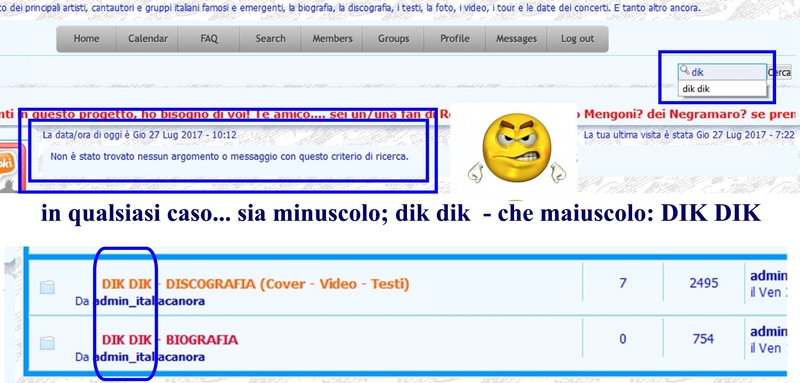Open DIK DIK - BIOGRAFIA topic
The width and height of the screenshot is (800, 383).
coord(170,340)
